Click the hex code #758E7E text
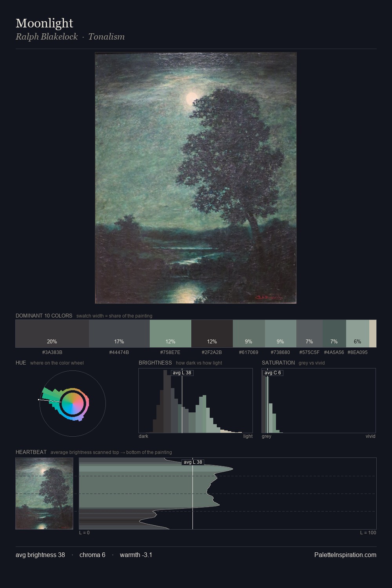This screenshot has width=392, height=588. click(171, 352)
